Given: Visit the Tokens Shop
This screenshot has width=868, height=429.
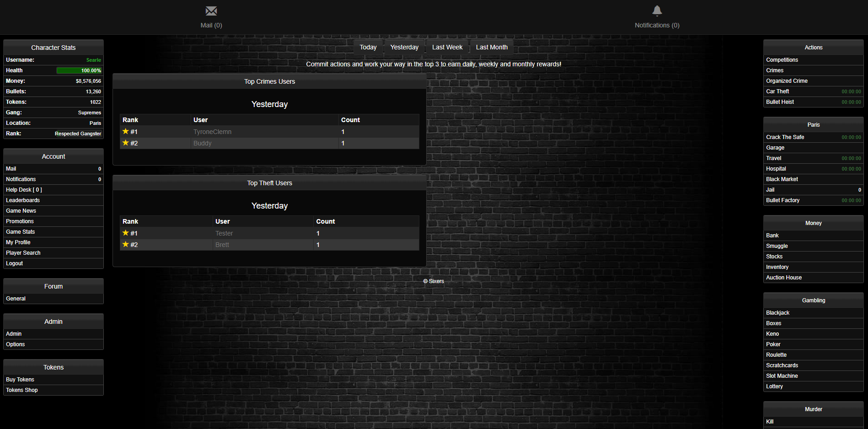Looking at the screenshot, I should click(x=22, y=390).
